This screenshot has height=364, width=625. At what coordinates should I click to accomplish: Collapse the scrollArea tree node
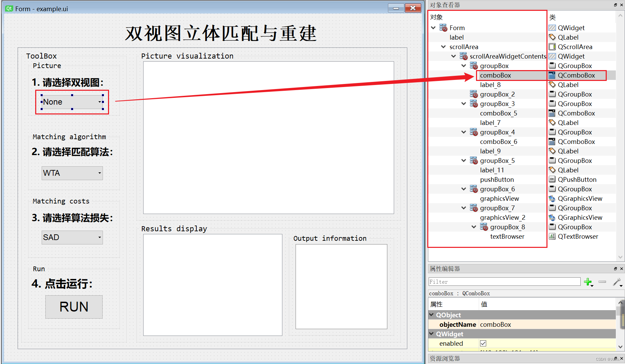click(444, 47)
